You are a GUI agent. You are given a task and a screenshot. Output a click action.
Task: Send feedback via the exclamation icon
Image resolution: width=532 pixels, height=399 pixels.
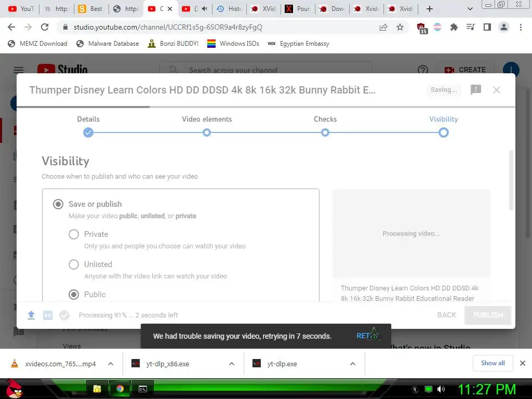tap(476, 89)
